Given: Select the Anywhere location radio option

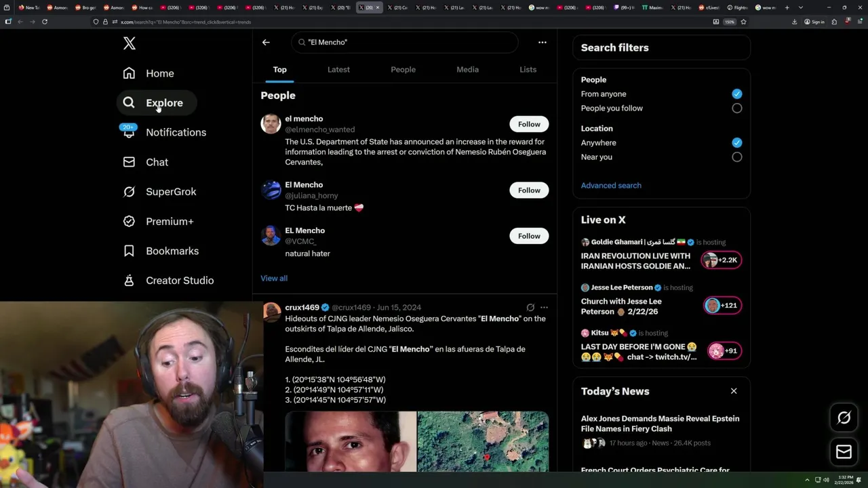Looking at the screenshot, I should coord(736,143).
